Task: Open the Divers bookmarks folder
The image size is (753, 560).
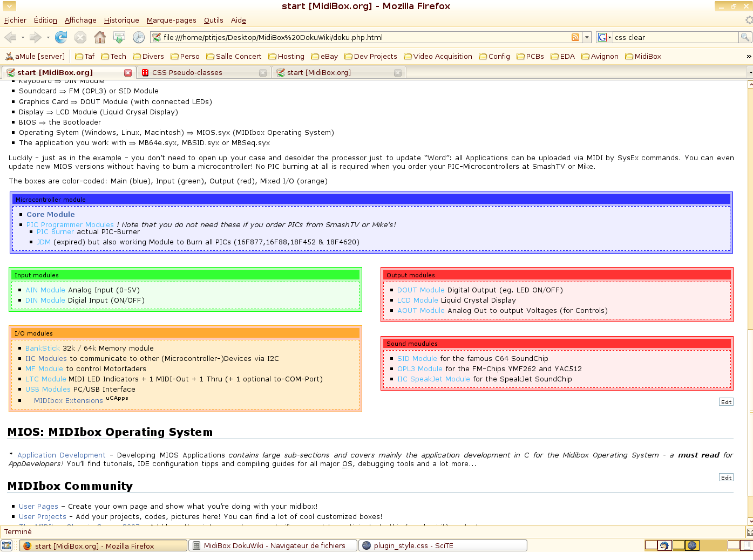Action: [148, 56]
